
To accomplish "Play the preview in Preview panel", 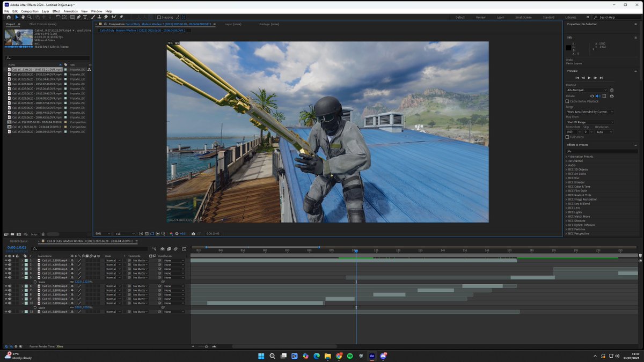I will [589, 78].
